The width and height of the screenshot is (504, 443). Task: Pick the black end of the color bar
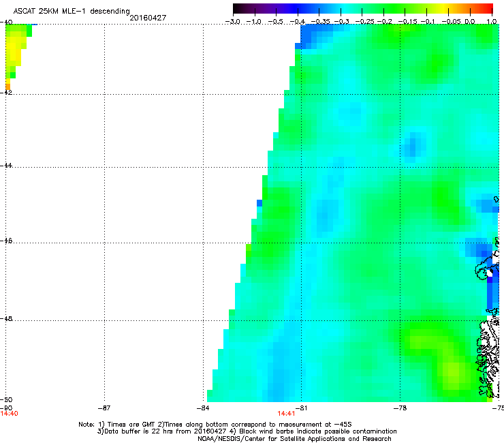pyautogui.click(x=237, y=8)
